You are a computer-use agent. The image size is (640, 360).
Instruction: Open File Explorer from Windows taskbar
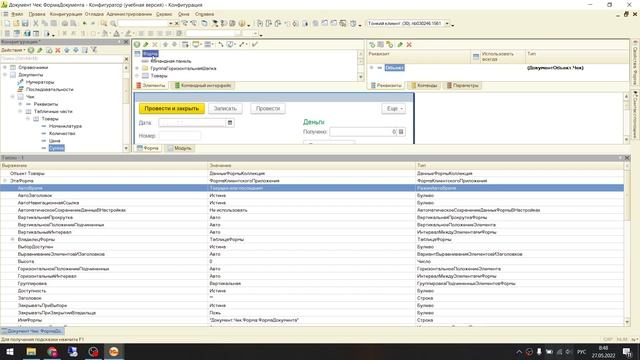31,351
